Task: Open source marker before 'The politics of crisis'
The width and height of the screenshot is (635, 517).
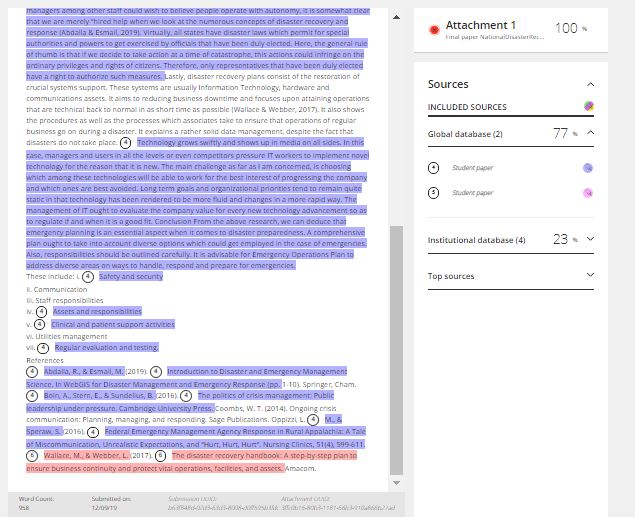Action: [186, 396]
